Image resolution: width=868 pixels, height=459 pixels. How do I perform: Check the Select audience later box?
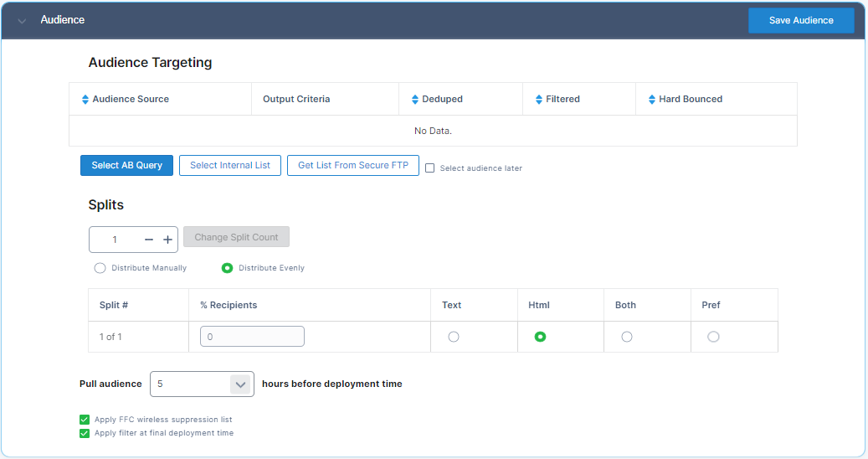429,168
